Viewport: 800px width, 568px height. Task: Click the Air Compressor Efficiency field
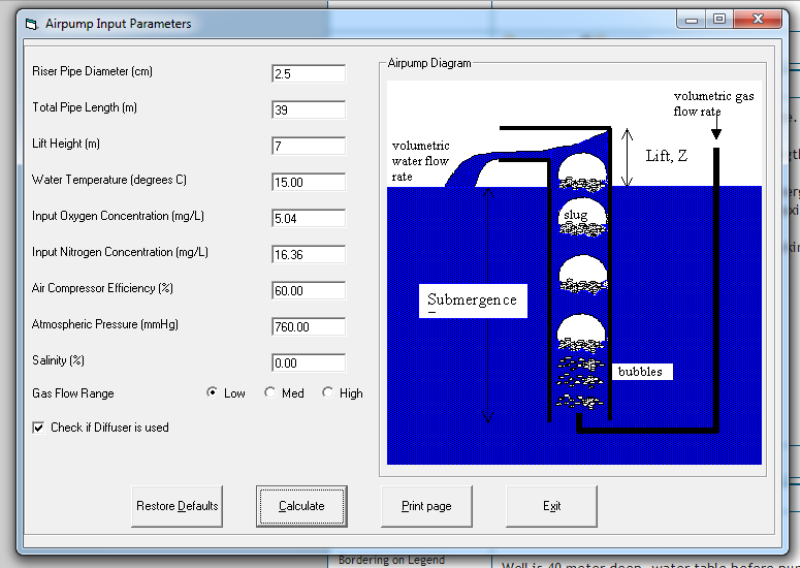(308, 290)
